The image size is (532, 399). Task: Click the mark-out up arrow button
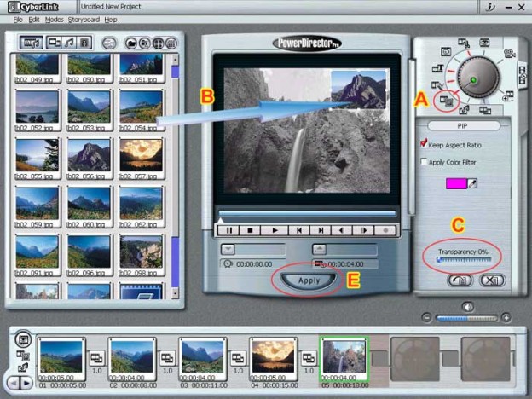pos(319,249)
